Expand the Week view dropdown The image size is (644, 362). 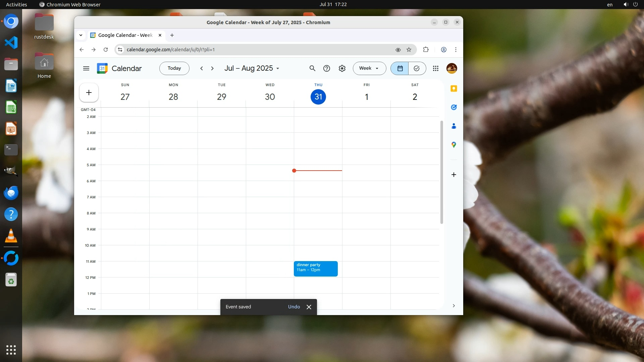369,68
